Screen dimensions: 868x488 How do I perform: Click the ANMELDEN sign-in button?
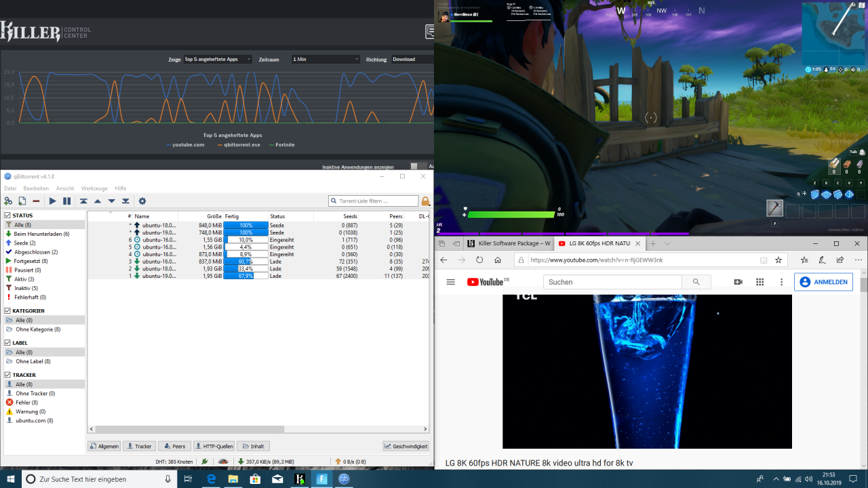[x=823, y=282]
